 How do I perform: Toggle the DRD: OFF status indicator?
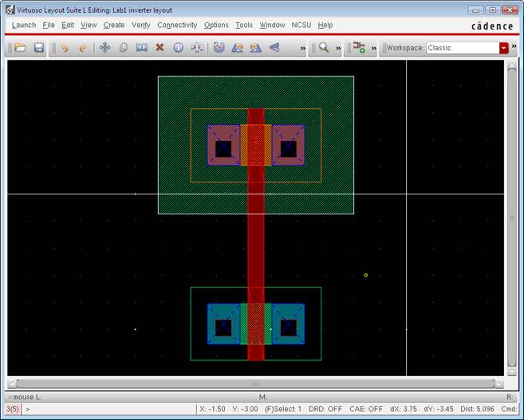pyautogui.click(x=325, y=409)
